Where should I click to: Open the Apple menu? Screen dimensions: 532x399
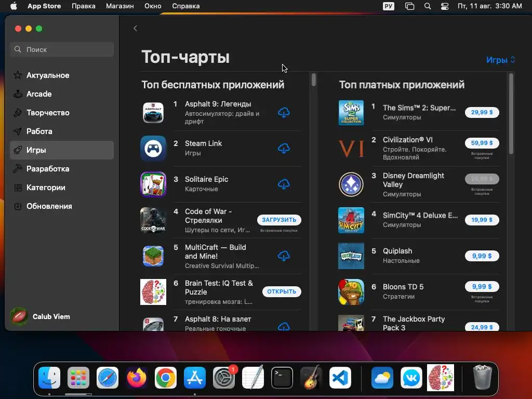14,6
